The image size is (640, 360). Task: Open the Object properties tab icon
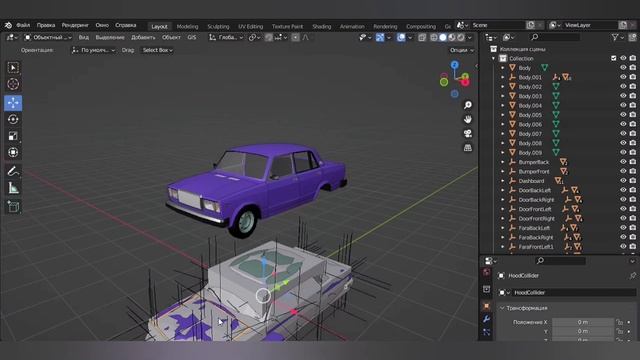pyautogui.click(x=487, y=306)
